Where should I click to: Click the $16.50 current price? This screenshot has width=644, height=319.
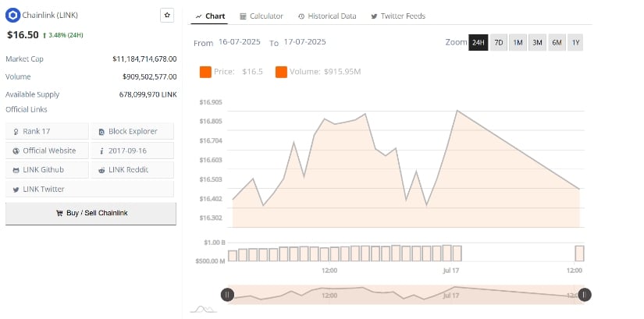tap(23, 35)
